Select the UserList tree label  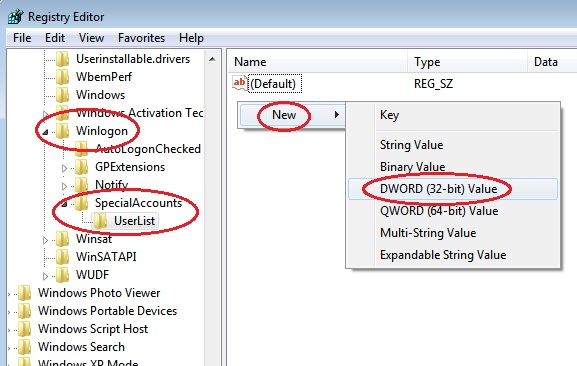(134, 221)
